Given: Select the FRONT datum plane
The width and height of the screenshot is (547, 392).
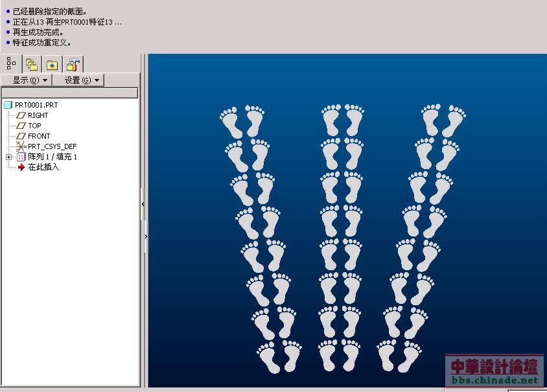Looking at the screenshot, I should (39, 136).
